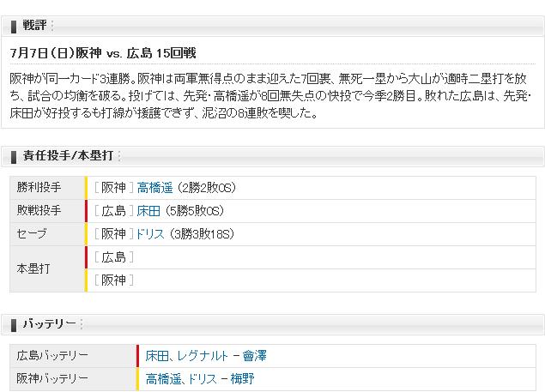545x392 pixels.
Task: Click the ［広島］ team tag beside 床田
Action: (114, 211)
